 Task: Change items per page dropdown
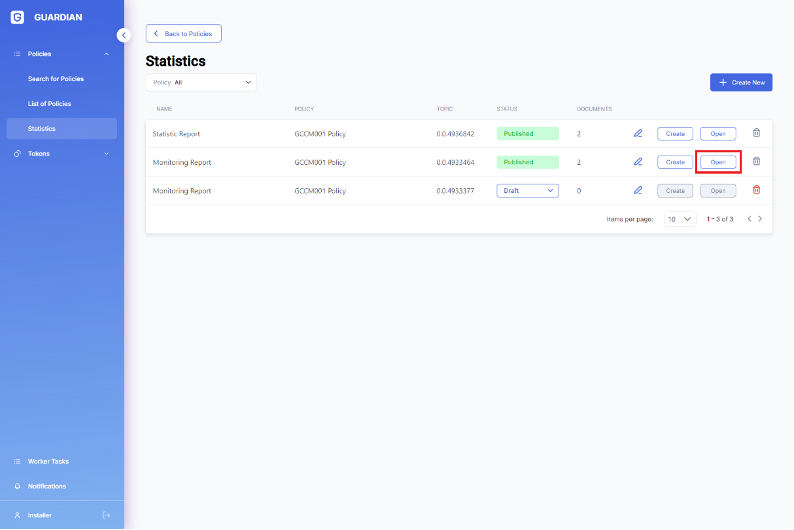pos(680,219)
